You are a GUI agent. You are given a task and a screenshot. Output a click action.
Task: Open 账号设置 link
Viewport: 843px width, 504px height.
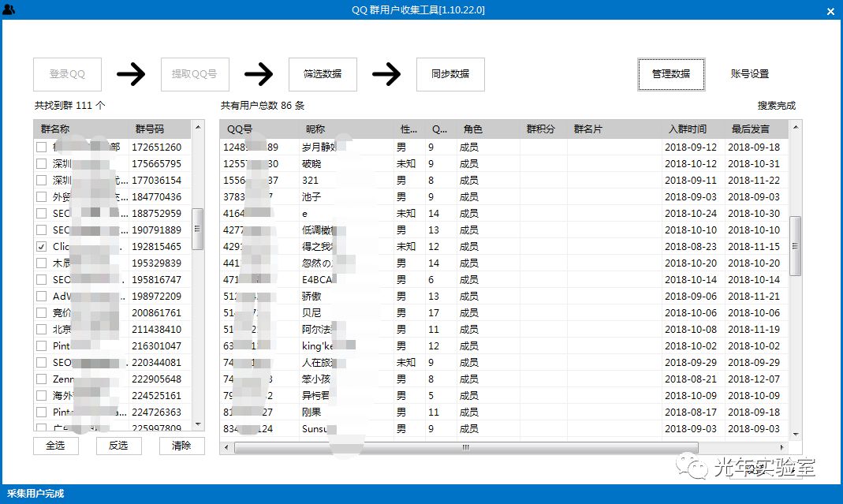[x=749, y=74]
